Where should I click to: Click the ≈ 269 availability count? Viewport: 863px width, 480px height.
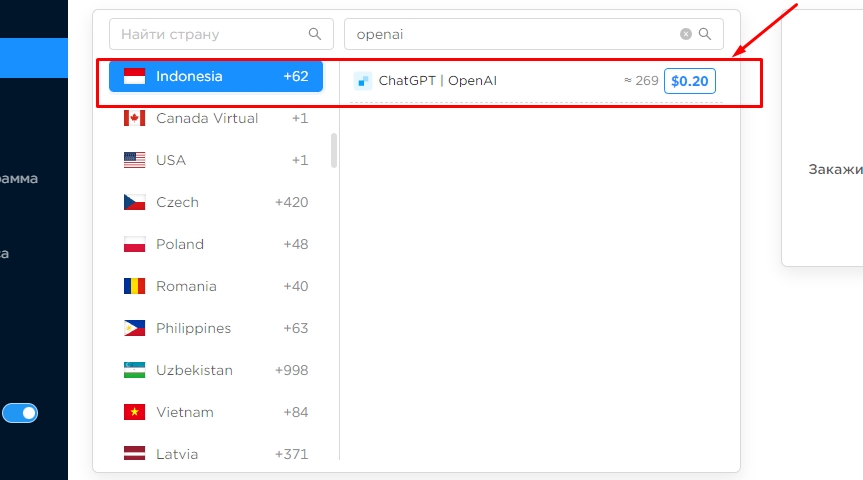coord(641,81)
